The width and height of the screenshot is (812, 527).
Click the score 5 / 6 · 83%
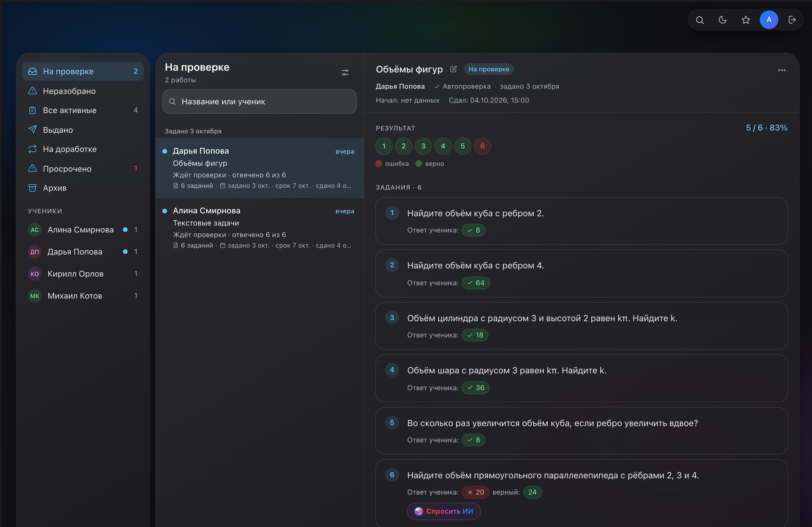click(x=766, y=128)
